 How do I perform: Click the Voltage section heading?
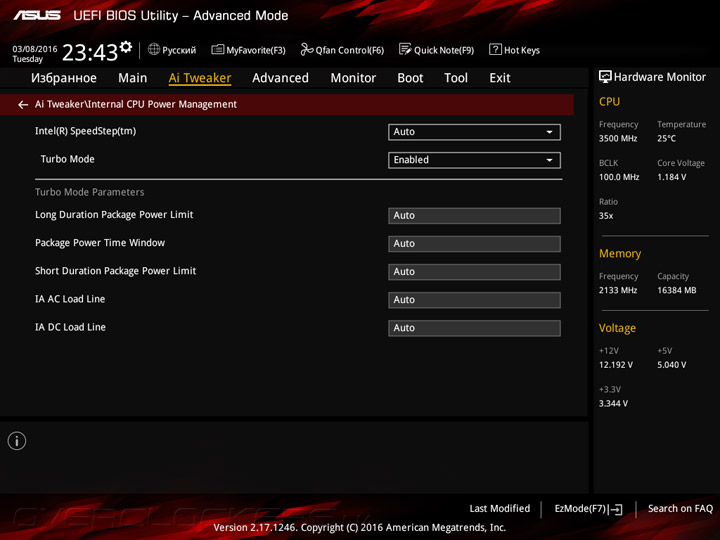[617, 328]
